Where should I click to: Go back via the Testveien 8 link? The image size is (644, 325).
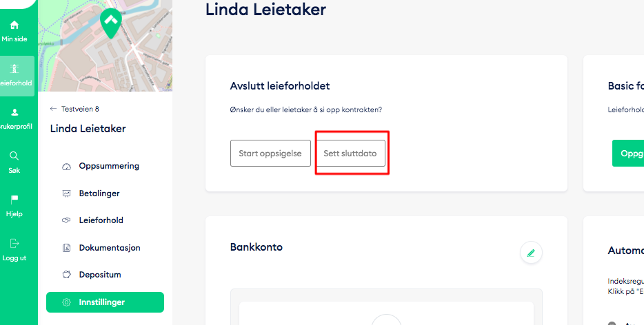pyautogui.click(x=74, y=109)
